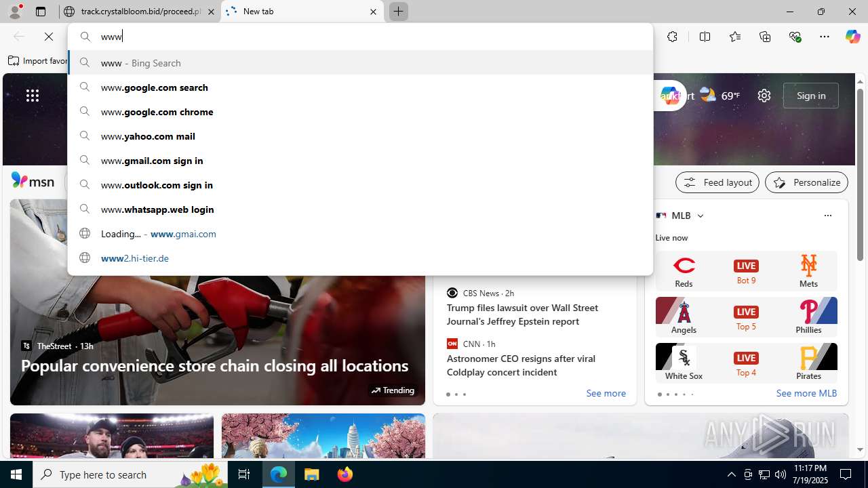Select 'www.google.com search' suggestion
This screenshot has height=488, width=868.
coord(360,87)
